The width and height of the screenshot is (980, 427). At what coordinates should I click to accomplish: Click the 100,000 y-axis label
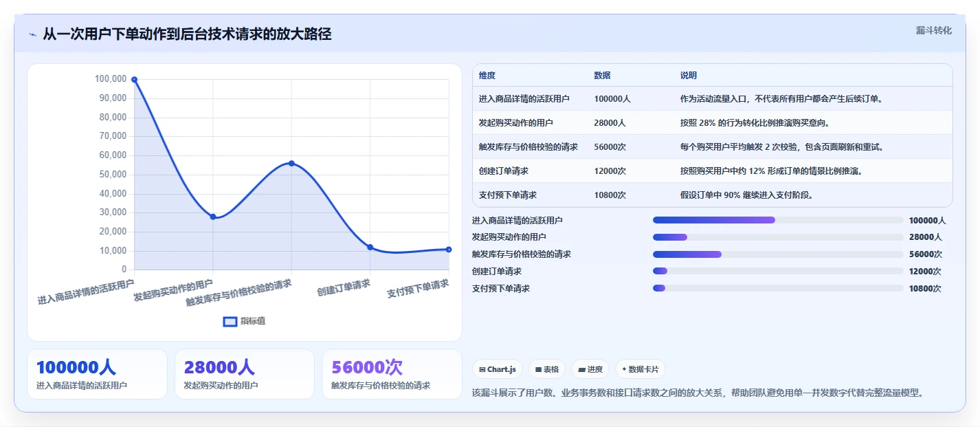[110, 79]
